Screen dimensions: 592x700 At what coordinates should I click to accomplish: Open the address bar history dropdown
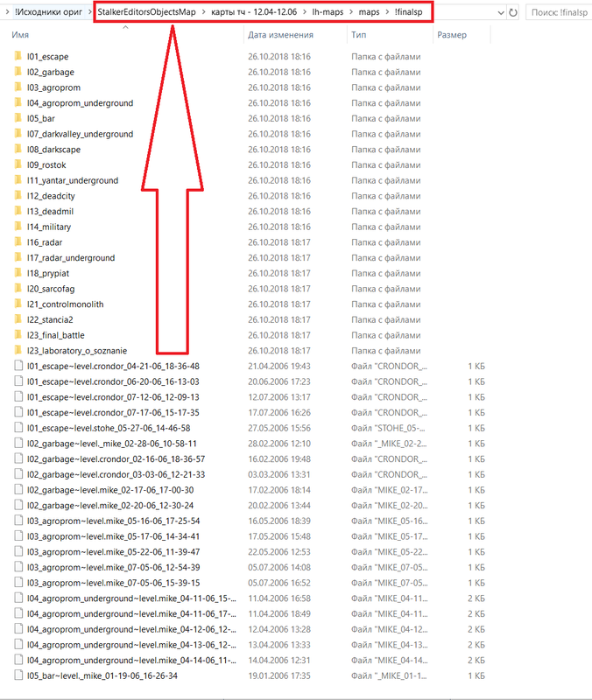pyautogui.click(x=501, y=13)
